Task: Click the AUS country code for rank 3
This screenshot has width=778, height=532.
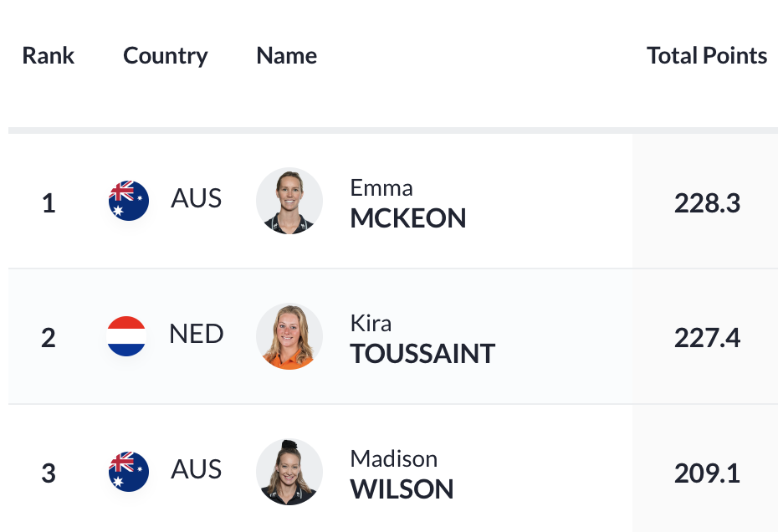Action: coord(196,469)
